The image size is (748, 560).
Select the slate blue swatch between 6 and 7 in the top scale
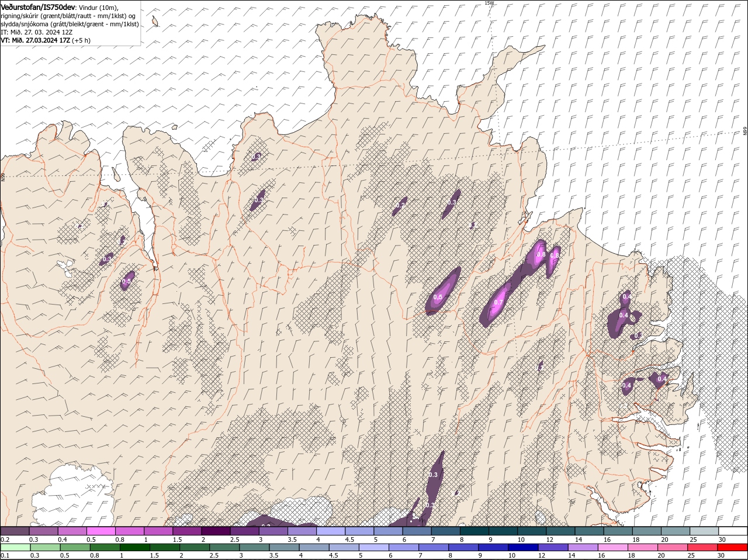[x=417, y=531]
